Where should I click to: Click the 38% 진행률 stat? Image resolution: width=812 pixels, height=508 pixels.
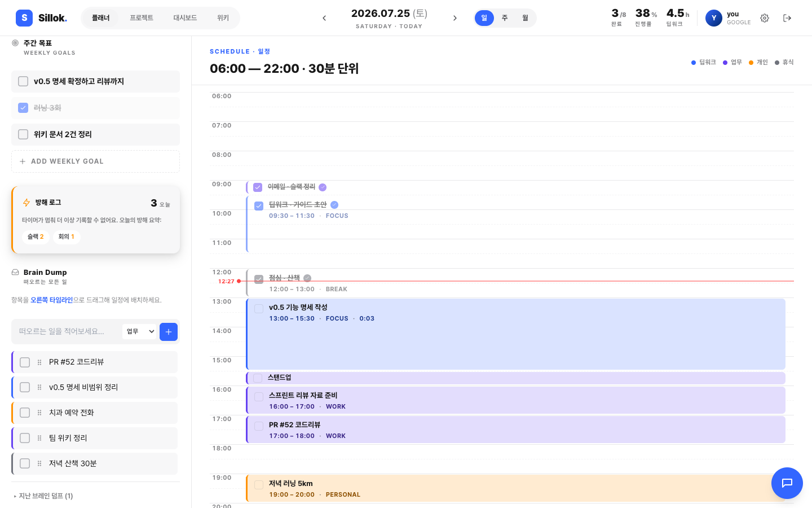646,17
